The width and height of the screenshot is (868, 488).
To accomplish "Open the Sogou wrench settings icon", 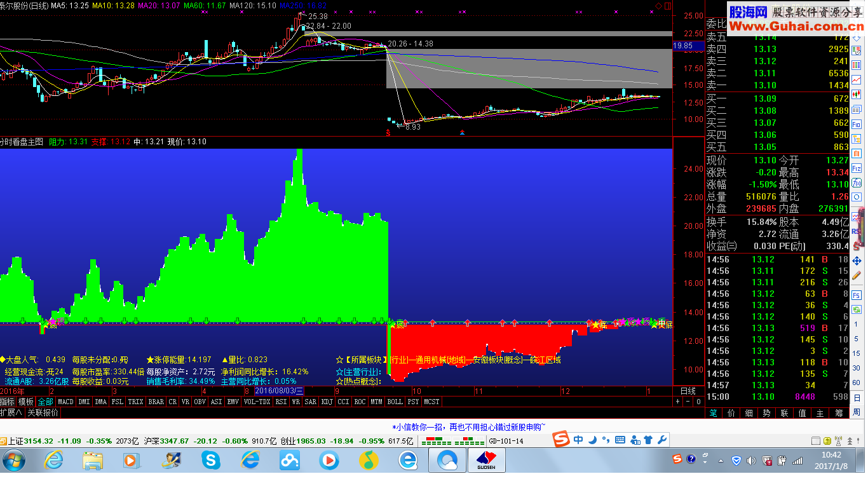I will click(x=661, y=440).
